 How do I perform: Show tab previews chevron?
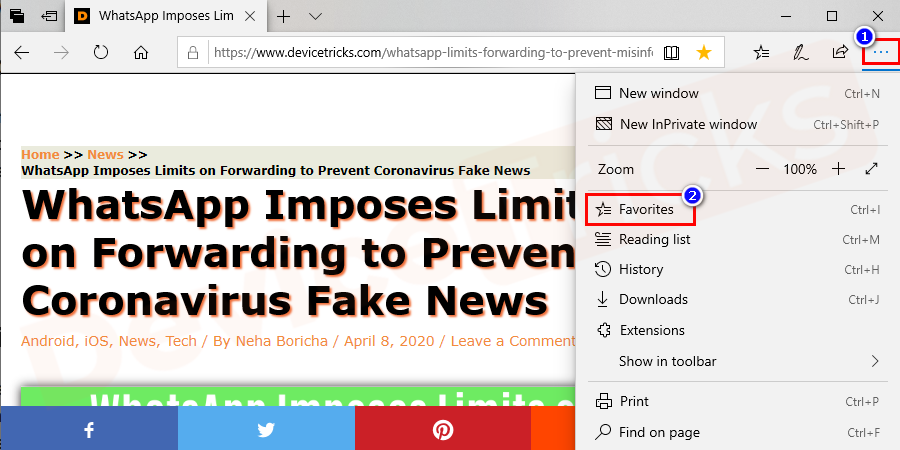click(x=315, y=17)
